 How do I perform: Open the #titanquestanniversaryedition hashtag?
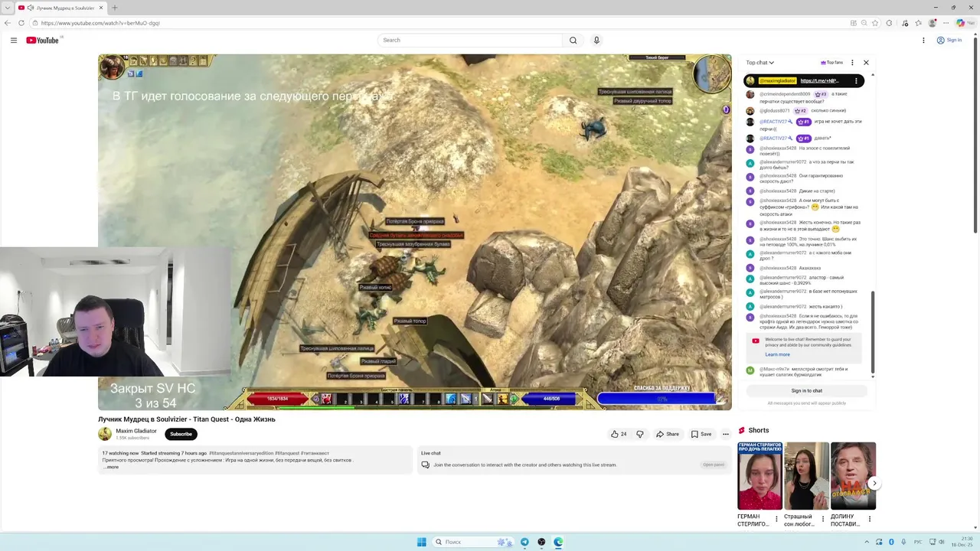pyautogui.click(x=240, y=453)
